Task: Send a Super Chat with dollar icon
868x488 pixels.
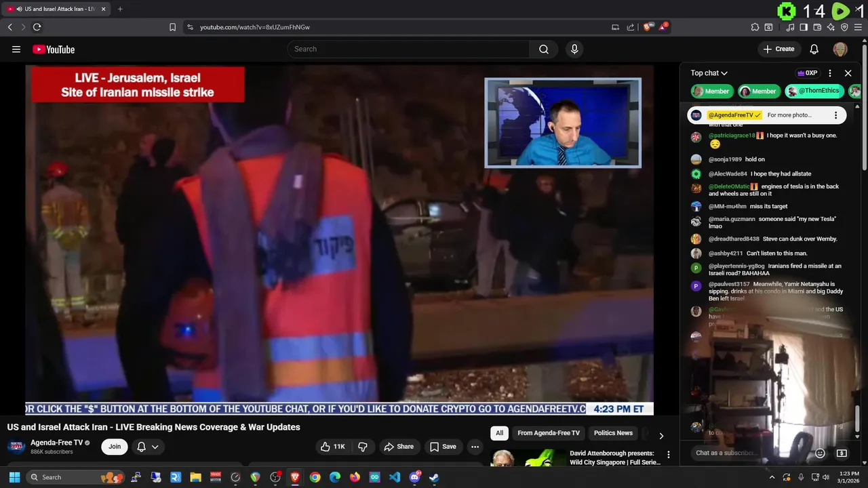Action: pyautogui.click(x=842, y=453)
